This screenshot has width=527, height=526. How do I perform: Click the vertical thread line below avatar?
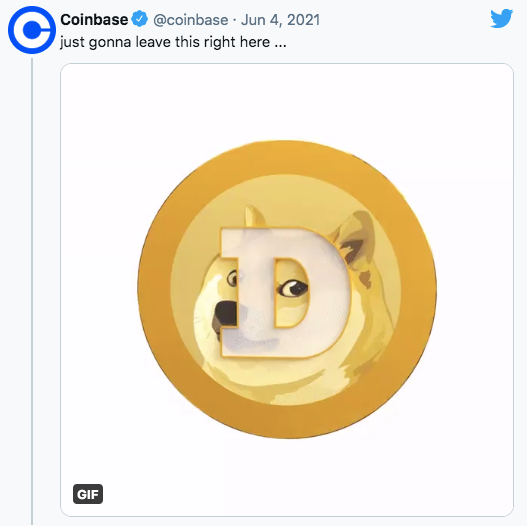click(32, 291)
